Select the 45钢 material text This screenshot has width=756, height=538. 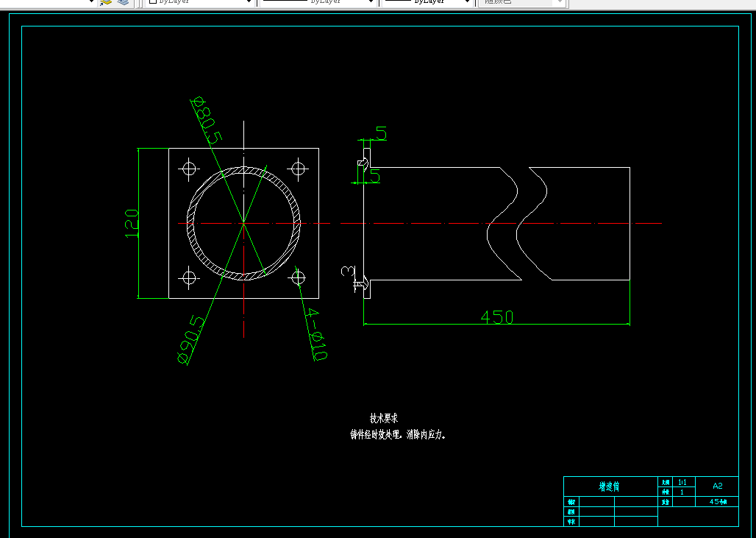[x=718, y=502]
